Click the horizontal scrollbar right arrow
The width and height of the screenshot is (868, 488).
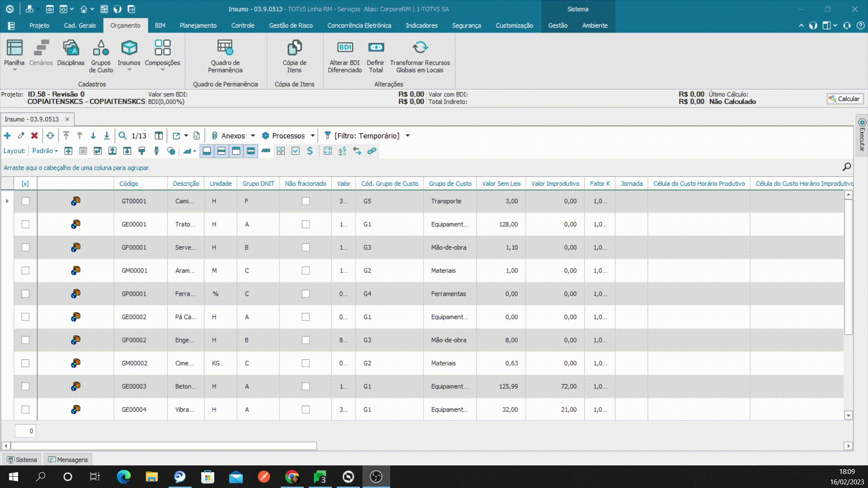(849, 446)
